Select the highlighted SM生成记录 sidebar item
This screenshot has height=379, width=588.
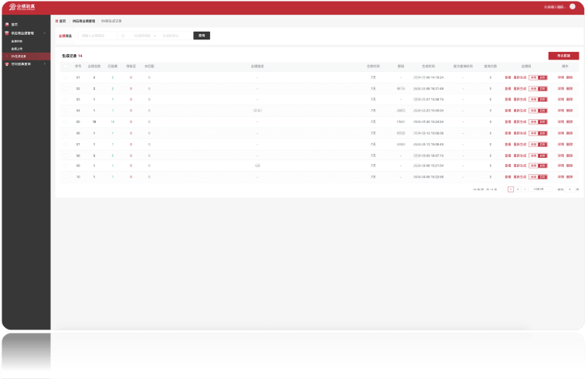click(x=26, y=56)
